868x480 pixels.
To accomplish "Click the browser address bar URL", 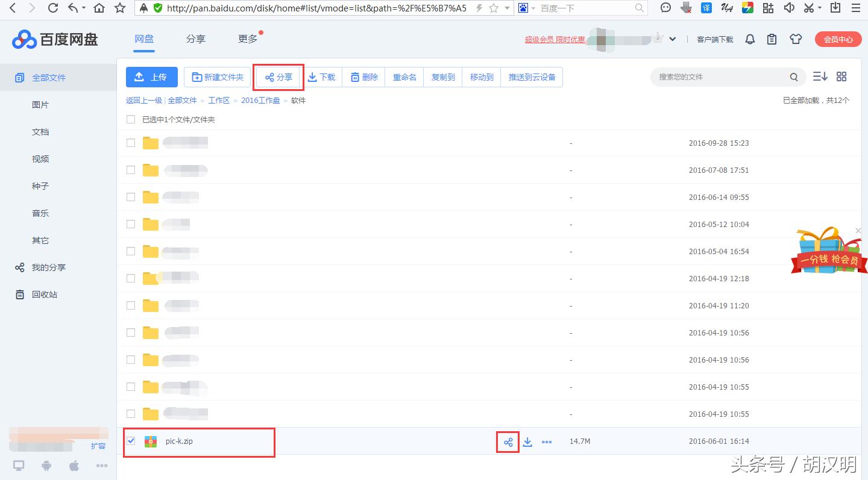I will click(316, 8).
